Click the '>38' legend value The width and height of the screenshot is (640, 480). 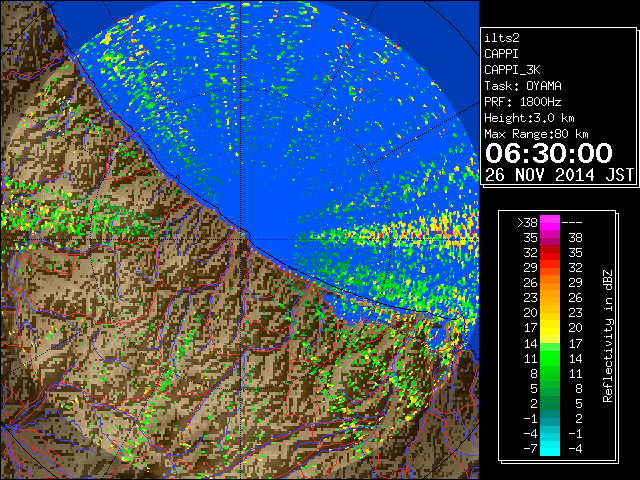pyautogui.click(x=527, y=223)
